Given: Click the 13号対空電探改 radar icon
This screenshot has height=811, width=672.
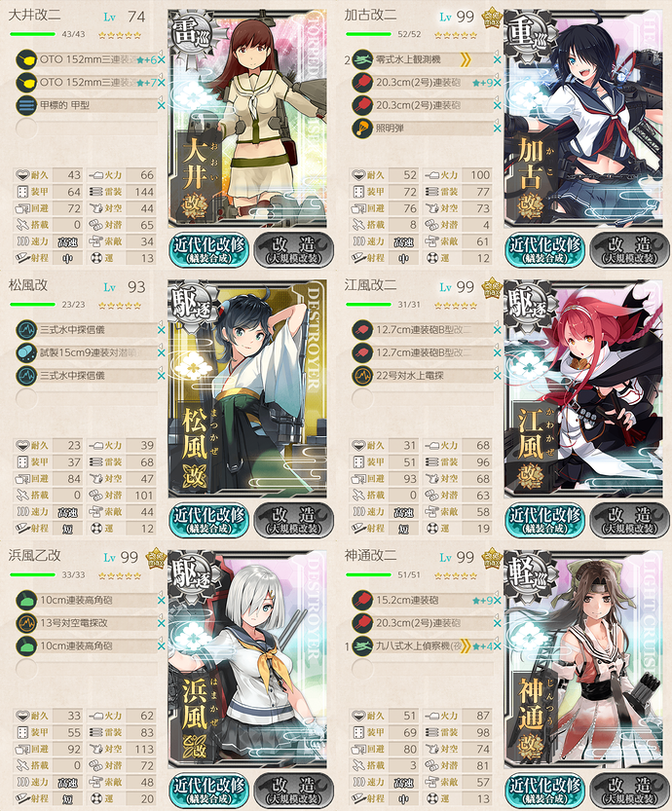Looking at the screenshot, I should coord(26,623).
